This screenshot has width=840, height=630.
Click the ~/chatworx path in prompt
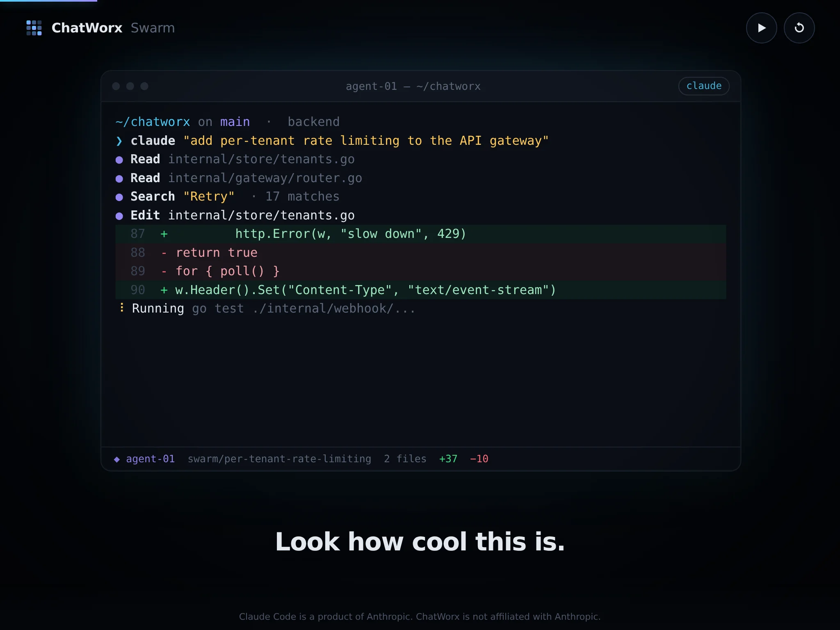(x=153, y=122)
